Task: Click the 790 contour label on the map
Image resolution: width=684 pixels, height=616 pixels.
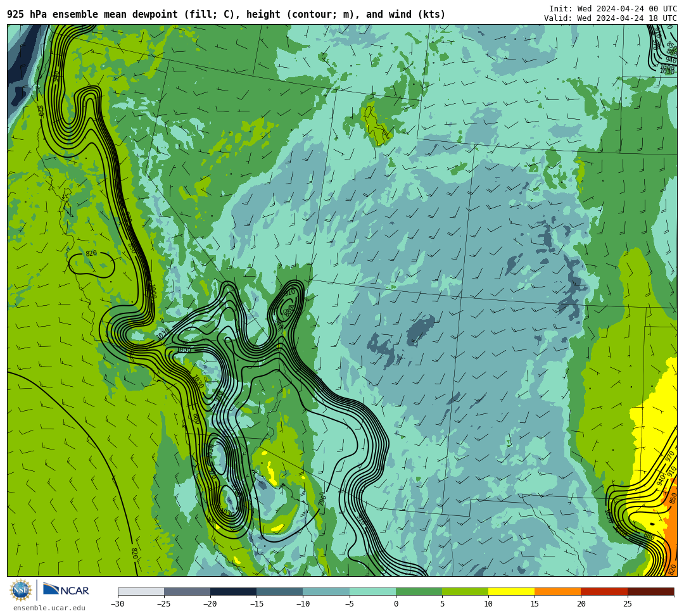Action: (x=322, y=500)
